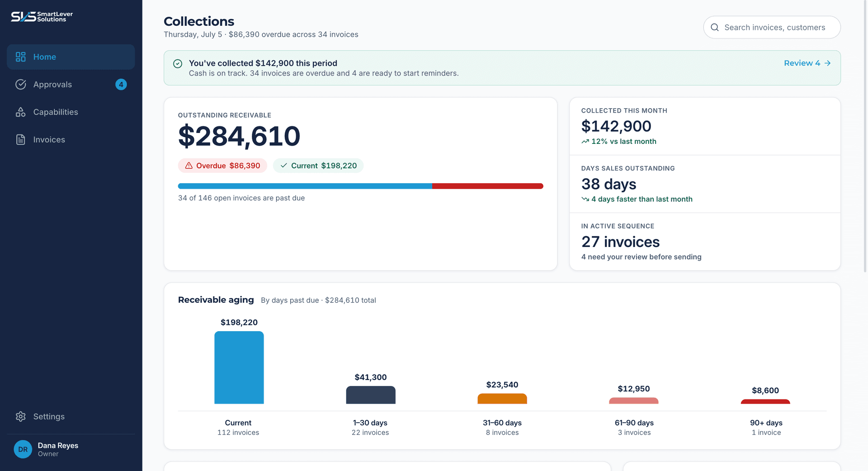Click the Approvals checkmark icon
868x471 pixels.
[21, 85]
